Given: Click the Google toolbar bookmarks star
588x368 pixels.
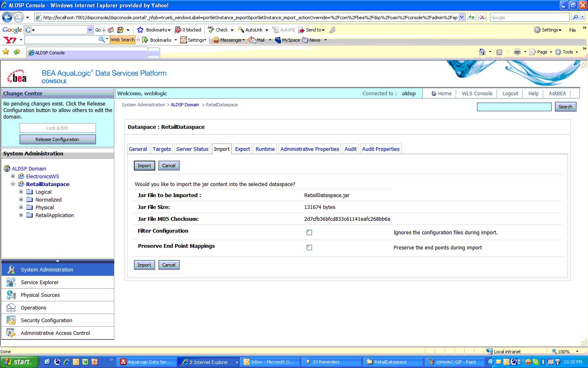Looking at the screenshot, I should [140, 30].
